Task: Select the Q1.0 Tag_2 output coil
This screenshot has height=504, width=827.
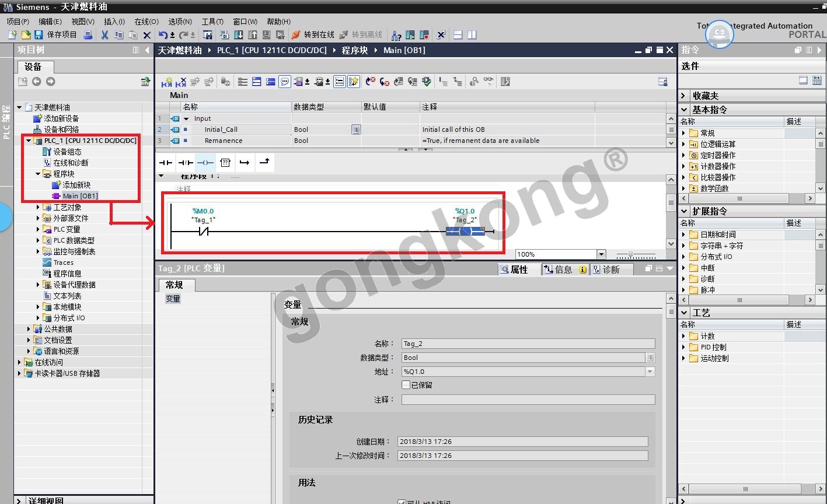Action: click(x=465, y=232)
